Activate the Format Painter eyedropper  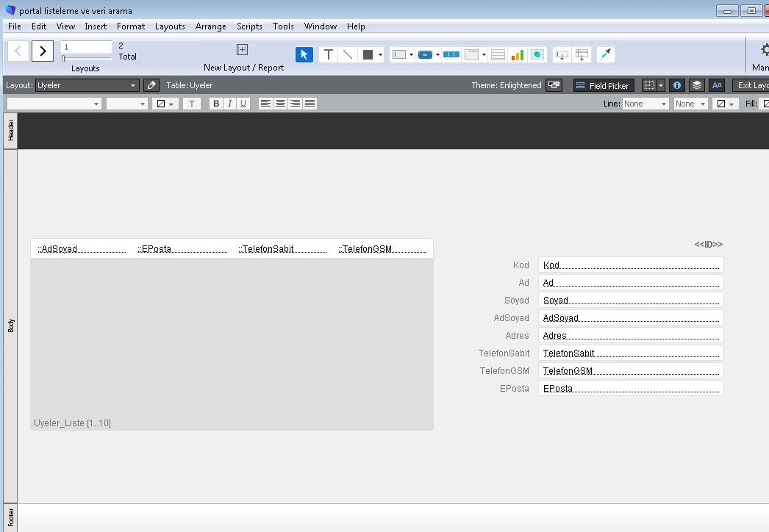point(605,54)
